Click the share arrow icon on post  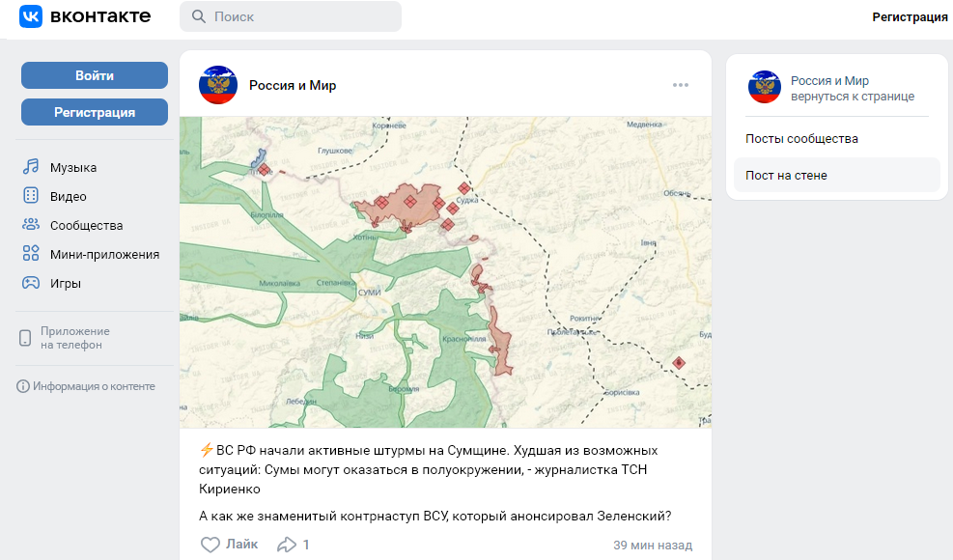click(287, 545)
